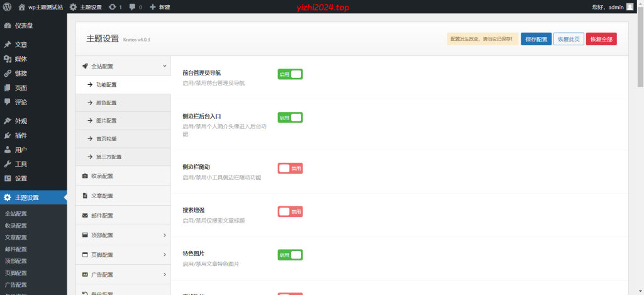The width and height of the screenshot is (644, 295).
Task: Open 外观 appearance menu in sidebar
Action: [x=21, y=121]
